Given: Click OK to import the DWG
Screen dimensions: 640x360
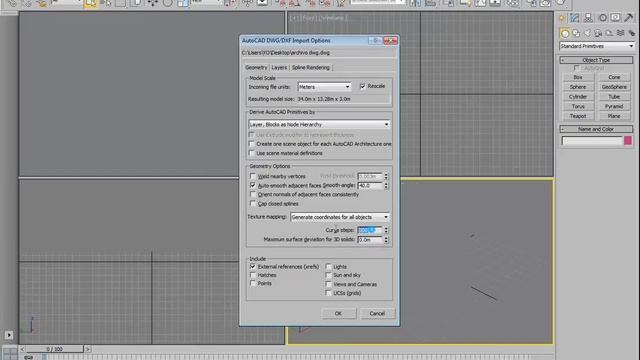Looking at the screenshot, I should pyautogui.click(x=338, y=313).
